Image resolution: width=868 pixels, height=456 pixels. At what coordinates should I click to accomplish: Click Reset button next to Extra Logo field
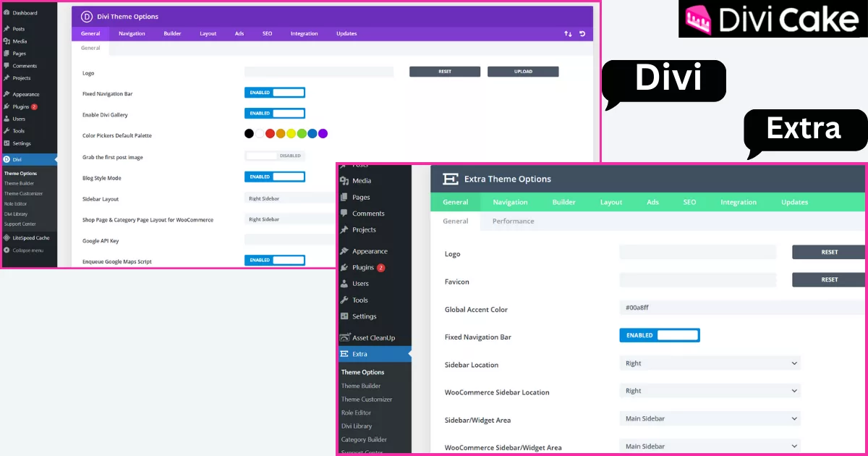[829, 252]
